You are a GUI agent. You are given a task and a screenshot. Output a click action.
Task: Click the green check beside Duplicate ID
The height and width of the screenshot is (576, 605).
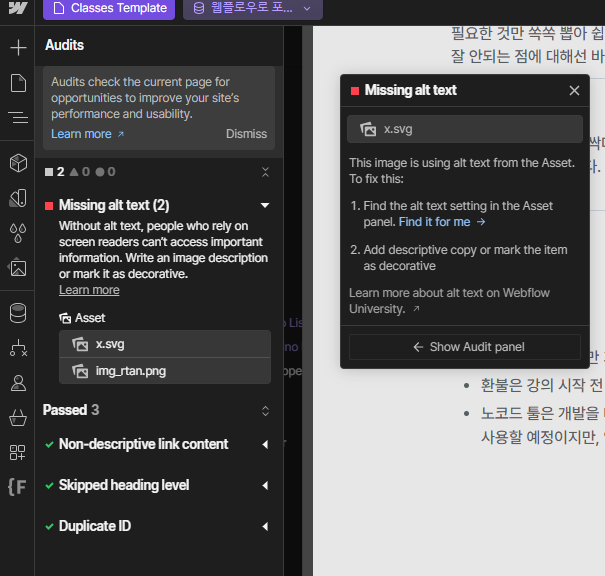[x=49, y=526]
